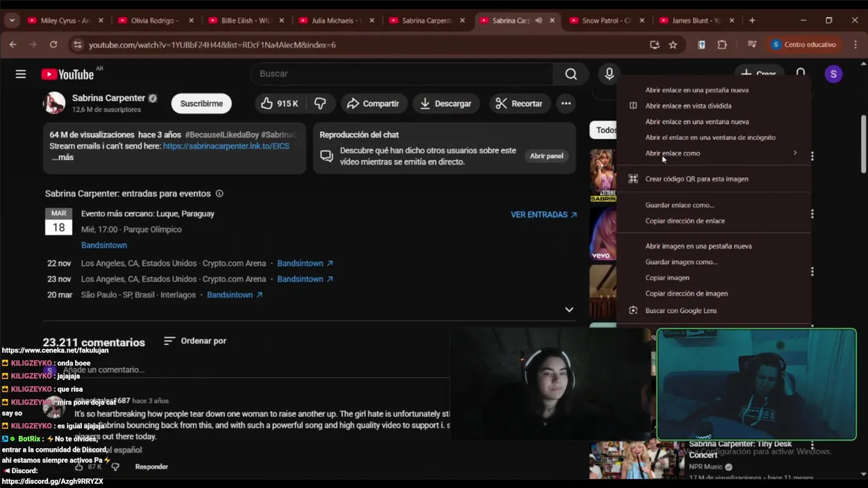Screen dimensions: 868x488
Task: Click the Centro educativo profile chip
Action: (x=804, y=45)
